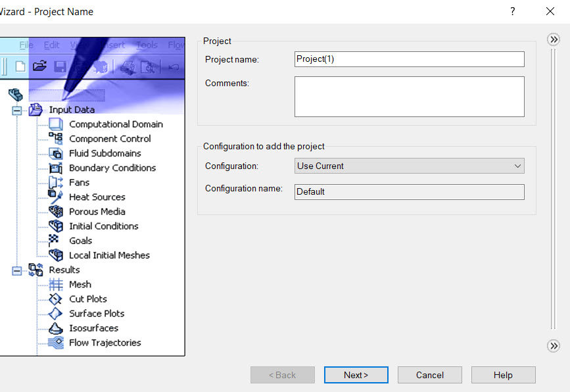Click the Project name input field

409,59
